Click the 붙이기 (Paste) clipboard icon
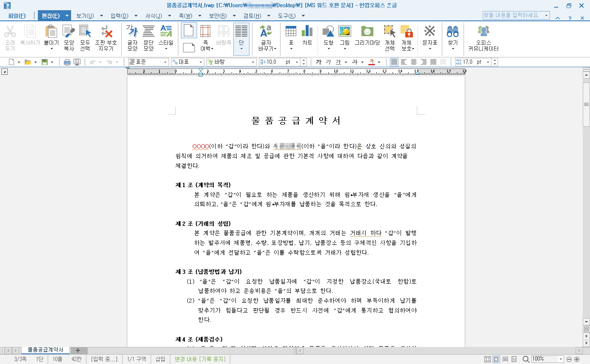Image resolution: width=590 pixels, height=364 pixels. click(x=51, y=32)
